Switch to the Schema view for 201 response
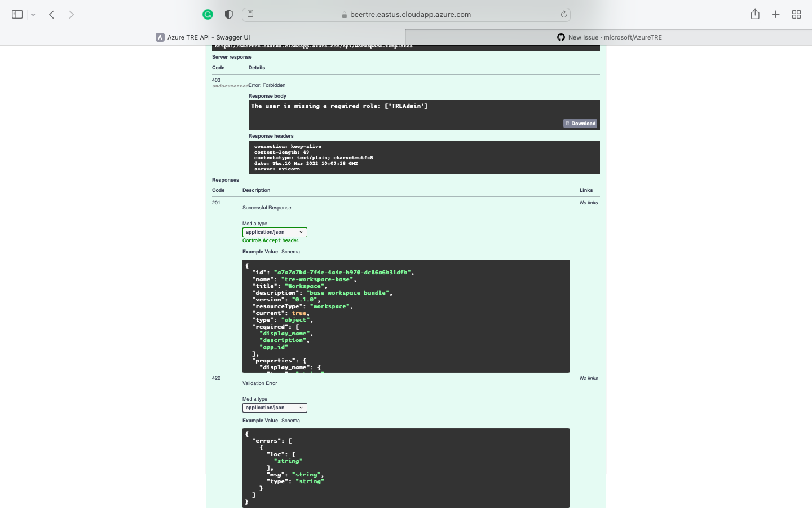 [290, 252]
